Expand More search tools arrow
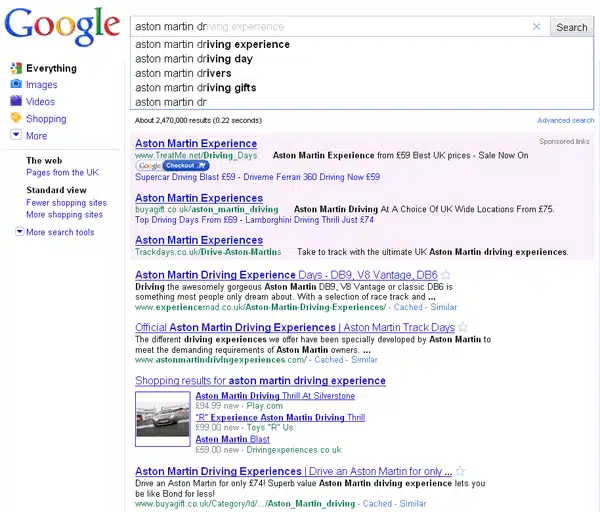Viewport: 600px width, 512px height. pyautogui.click(x=19, y=232)
